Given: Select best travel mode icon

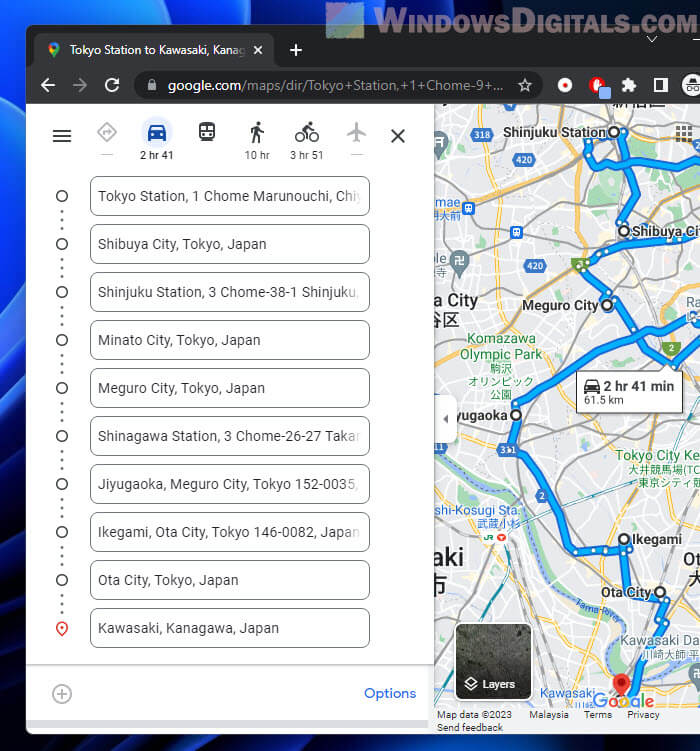Looking at the screenshot, I should click(107, 133).
